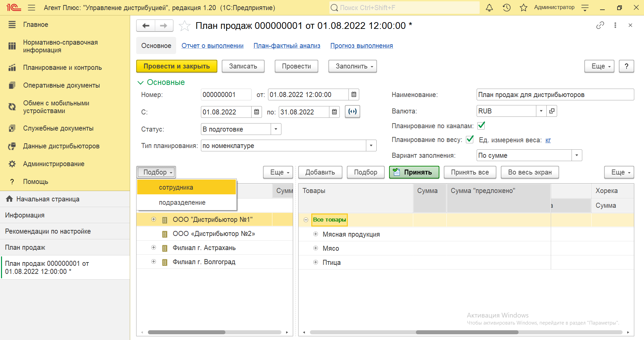Switch to План-фактный анализ tab
Viewport: 644px width, 340px height.
click(x=287, y=46)
